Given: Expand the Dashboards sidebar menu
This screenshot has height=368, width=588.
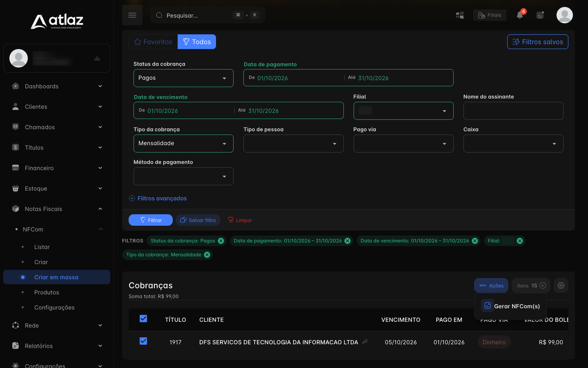Looking at the screenshot, I should click(57, 86).
